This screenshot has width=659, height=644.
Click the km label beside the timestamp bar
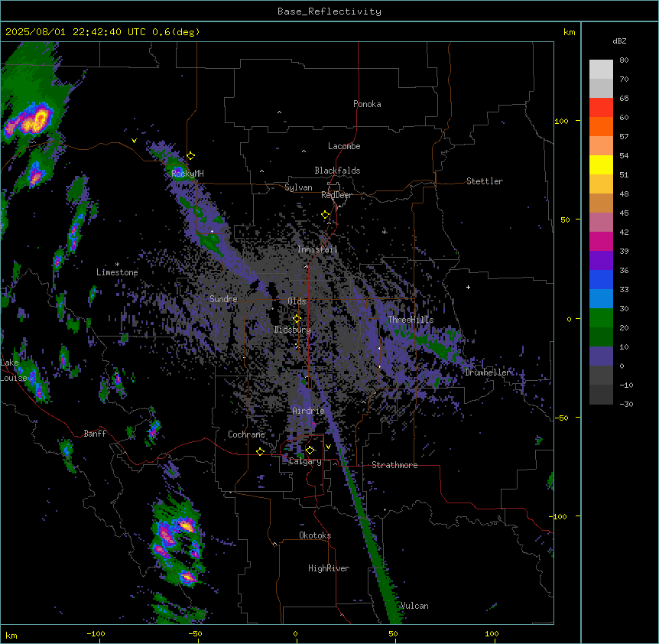click(570, 32)
